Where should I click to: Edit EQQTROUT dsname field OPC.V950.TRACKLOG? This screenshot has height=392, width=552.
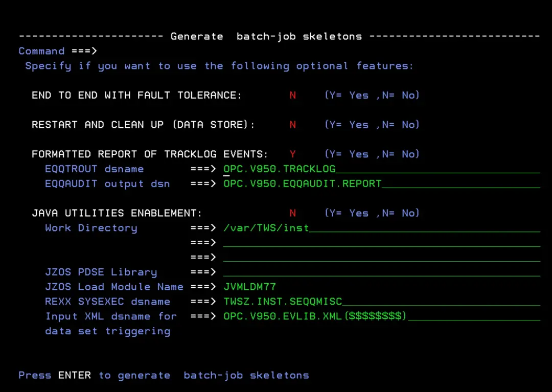click(382, 169)
